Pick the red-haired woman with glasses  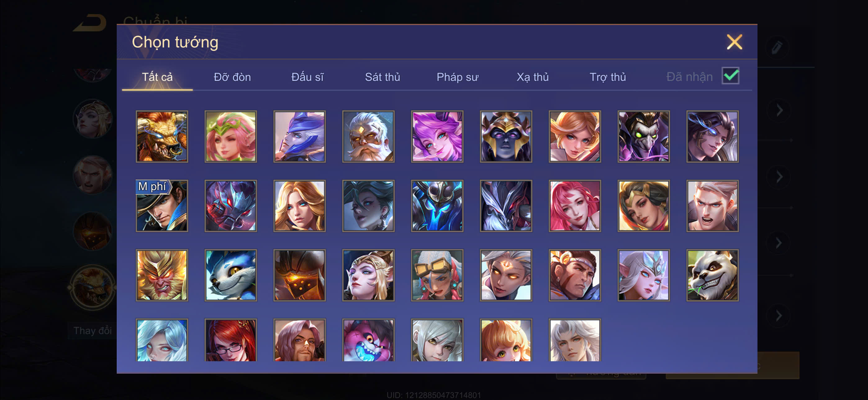point(230,340)
